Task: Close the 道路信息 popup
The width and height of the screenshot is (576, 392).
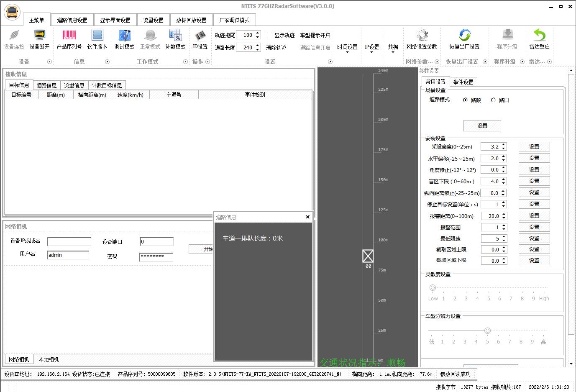Action: (x=307, y=217)
